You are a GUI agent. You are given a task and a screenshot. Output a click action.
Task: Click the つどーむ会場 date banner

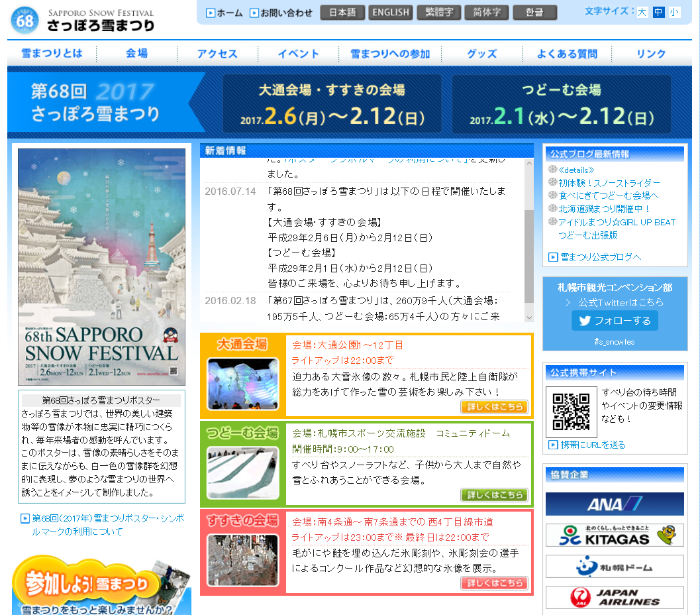point(562,103)
